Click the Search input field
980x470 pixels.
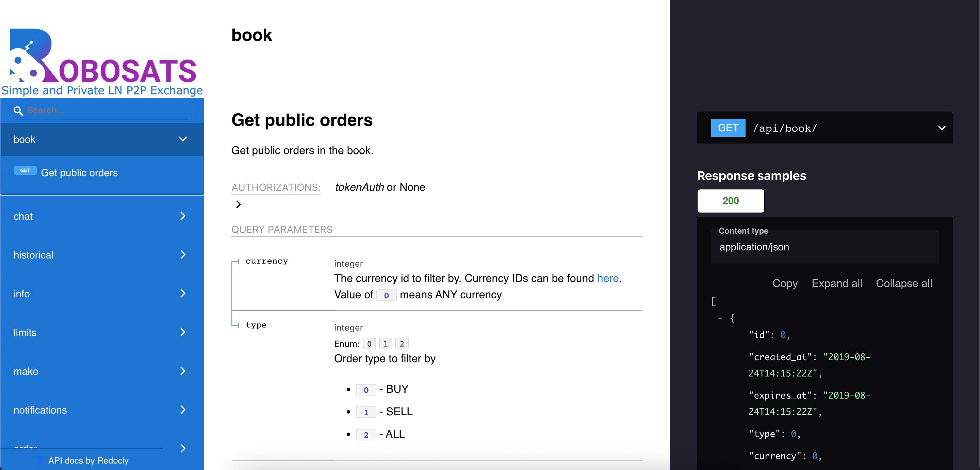pos(107,111)
